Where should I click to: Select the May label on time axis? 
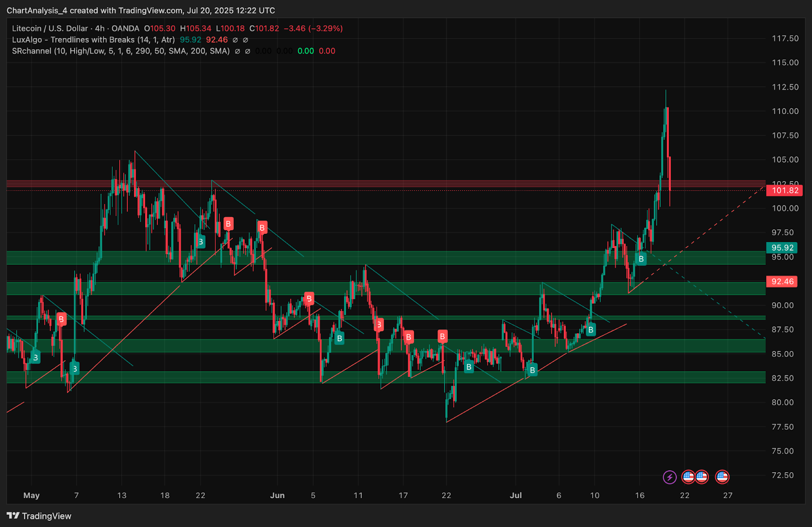tap(31, 496)
